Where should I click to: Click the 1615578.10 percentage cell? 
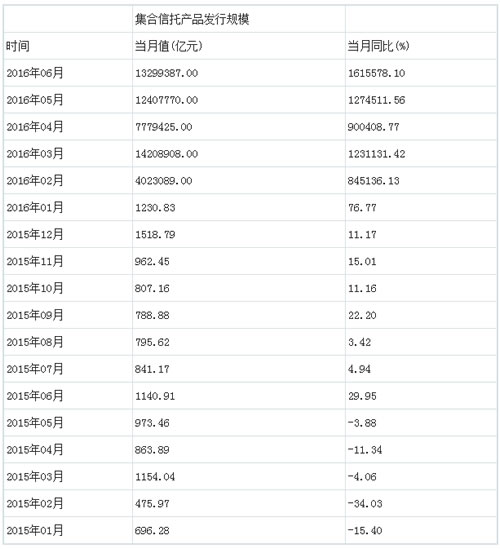376,73
